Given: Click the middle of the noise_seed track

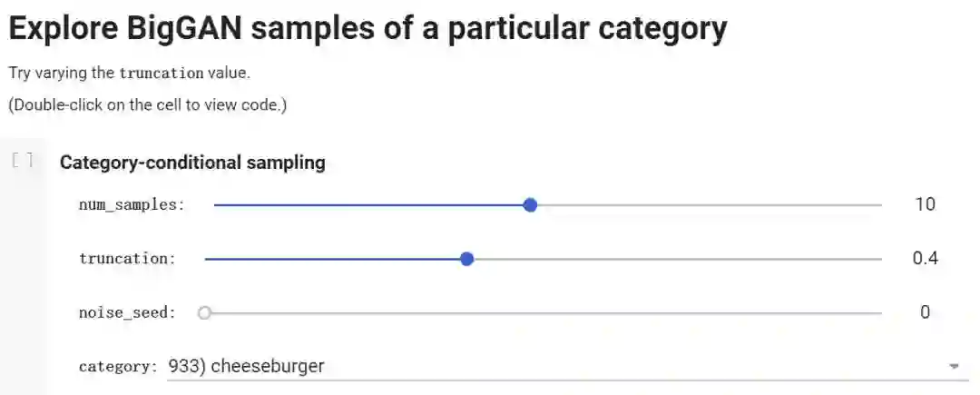Looking at the screenshot, I should (543, 312).
